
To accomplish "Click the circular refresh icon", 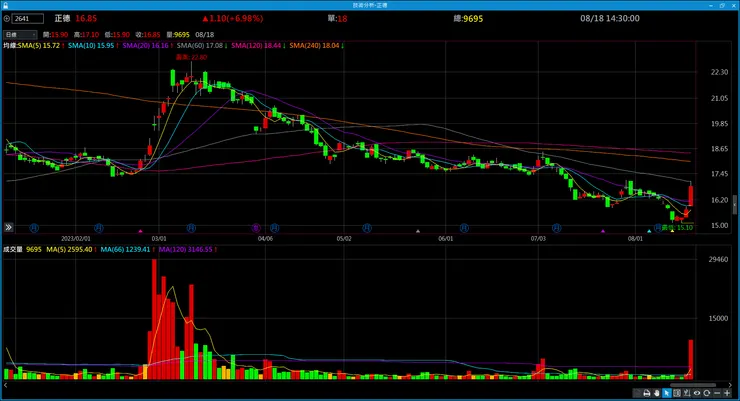I will tap(706, 393).
